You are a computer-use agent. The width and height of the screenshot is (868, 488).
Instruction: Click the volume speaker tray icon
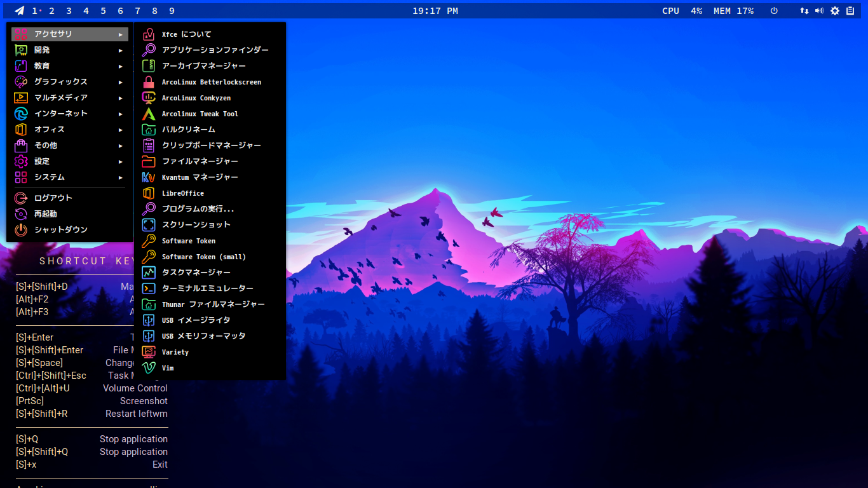click(820, 11)
